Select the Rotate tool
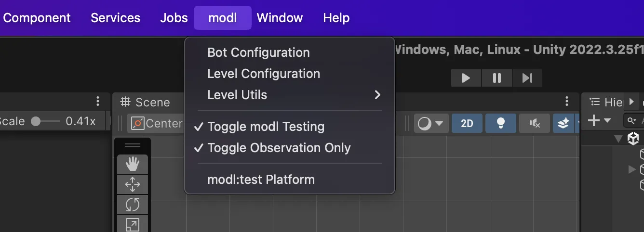The image size is (644, 232). pyautogui.click(x=133, y=205)
